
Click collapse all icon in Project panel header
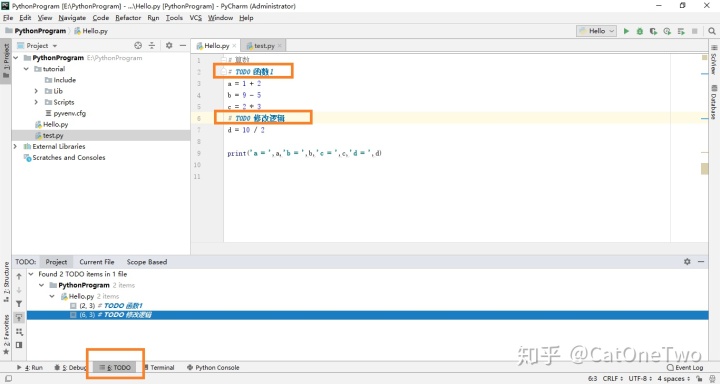[x=152, y=45]
